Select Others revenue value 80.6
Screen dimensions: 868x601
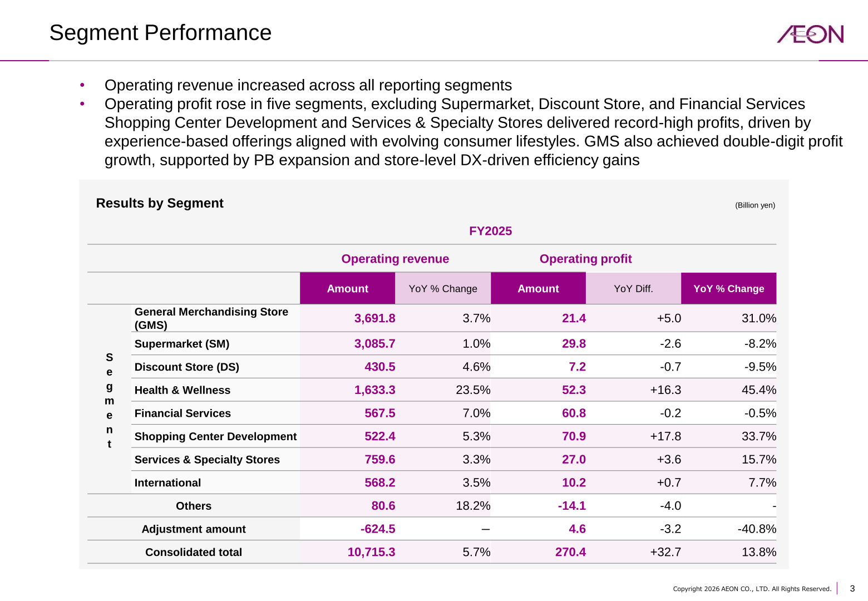[383, 506]
